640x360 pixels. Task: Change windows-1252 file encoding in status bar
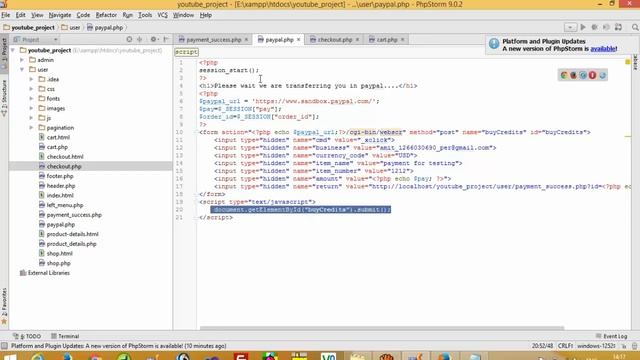[x=596, y=346]
